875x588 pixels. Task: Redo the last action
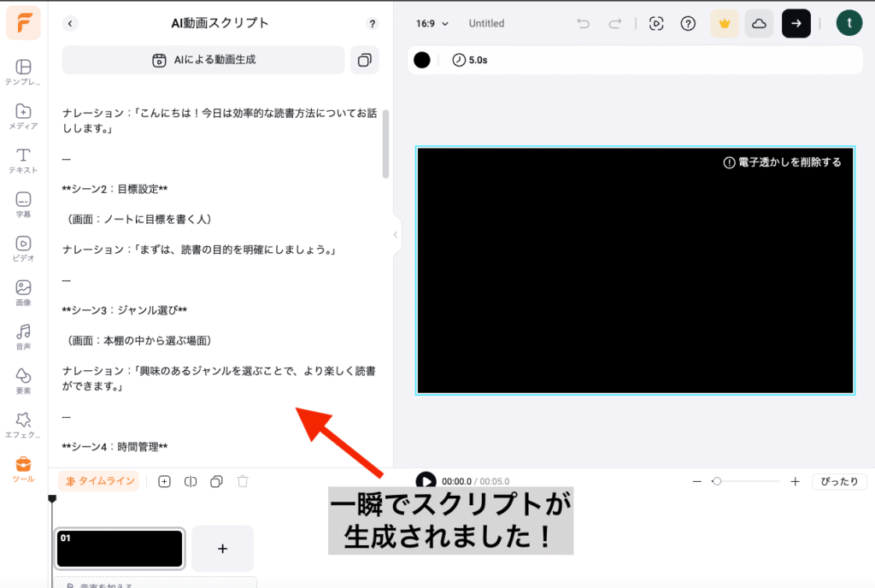point(615,23)
